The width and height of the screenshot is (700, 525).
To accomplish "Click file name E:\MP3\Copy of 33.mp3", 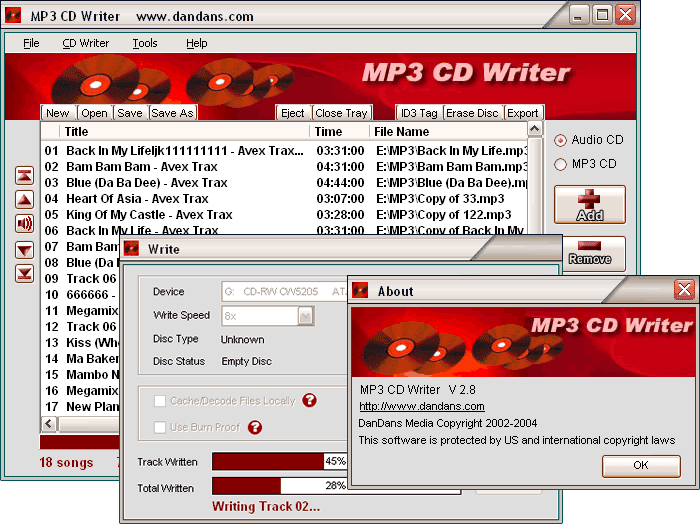I will pos(440,199).
